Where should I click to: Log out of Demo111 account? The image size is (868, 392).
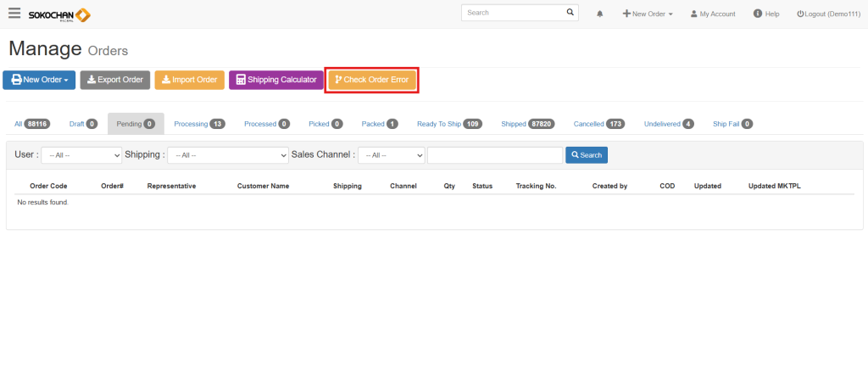[828, 14]
